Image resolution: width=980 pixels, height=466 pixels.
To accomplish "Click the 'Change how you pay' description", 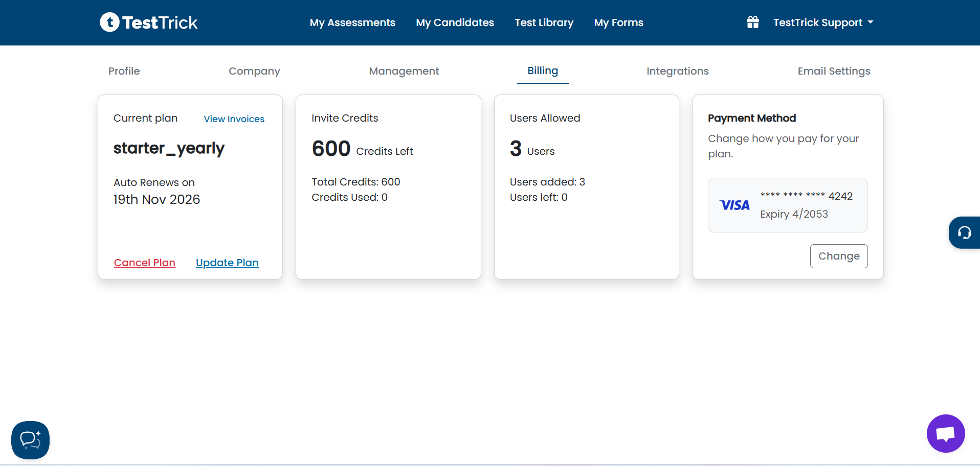I will point(783,146).
